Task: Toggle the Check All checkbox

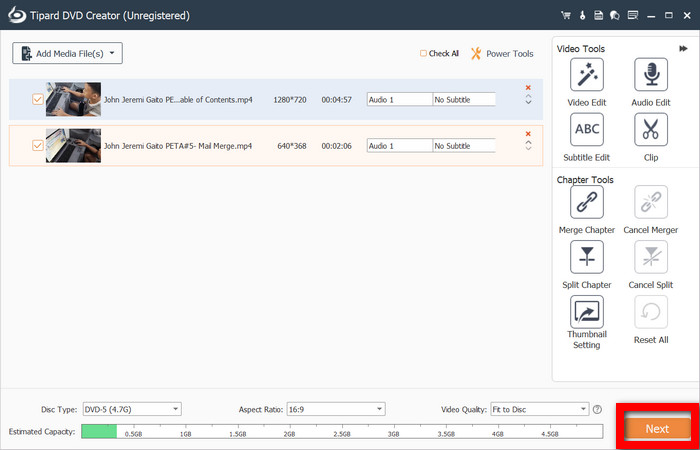Action: click(423, 54)
